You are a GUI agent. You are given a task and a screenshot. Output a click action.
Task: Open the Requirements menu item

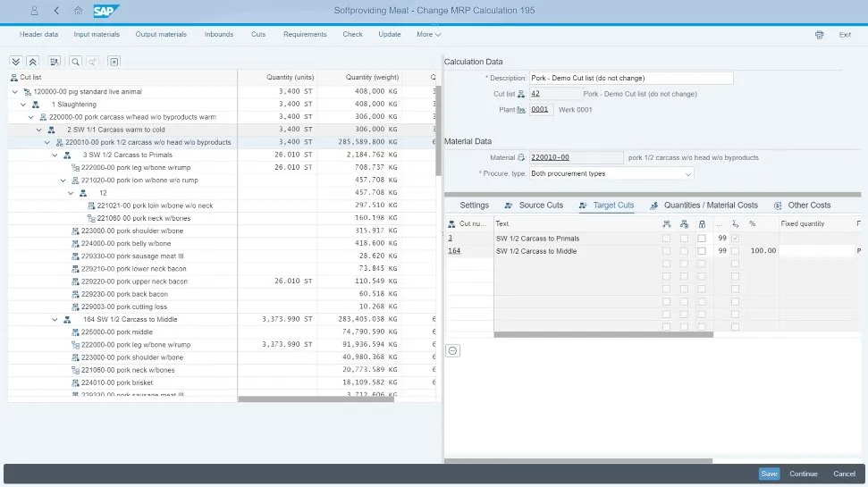tap(305, 35)
